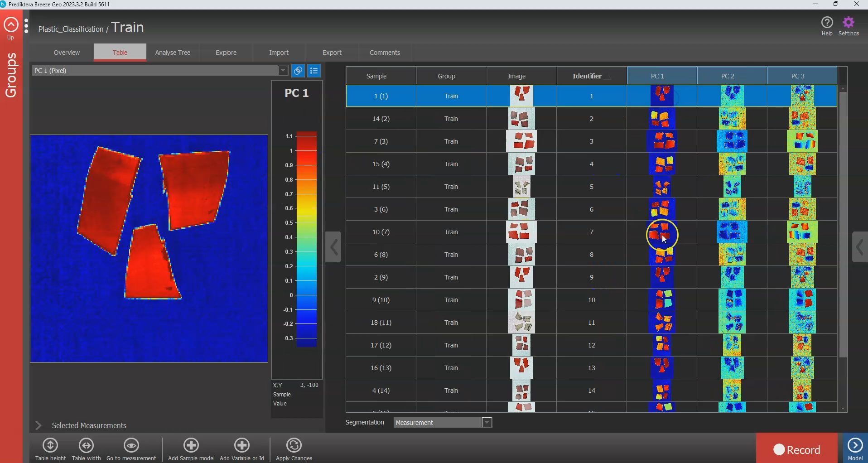
Task: Click the Up navigation icon
Action: (11, 25)
